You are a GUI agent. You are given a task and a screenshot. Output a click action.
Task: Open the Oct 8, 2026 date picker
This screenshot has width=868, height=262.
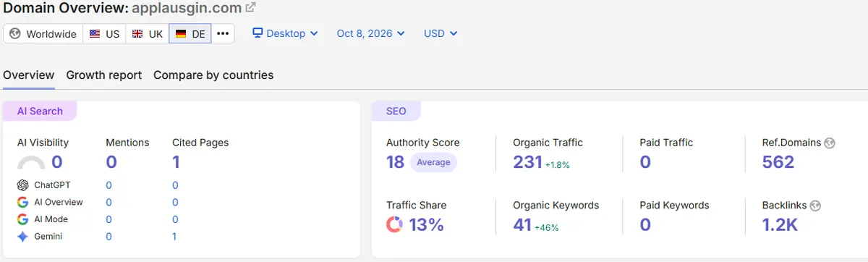(x=370, y=33)
